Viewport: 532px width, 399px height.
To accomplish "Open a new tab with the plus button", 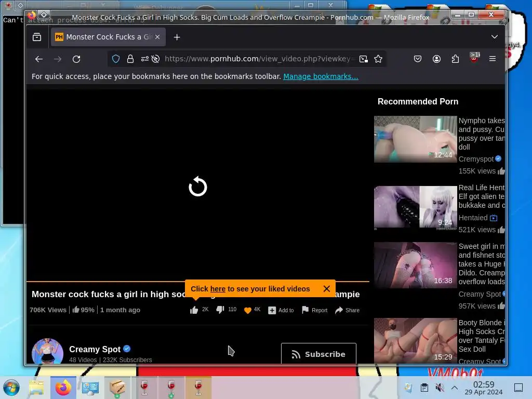I will tap(177, 37).
